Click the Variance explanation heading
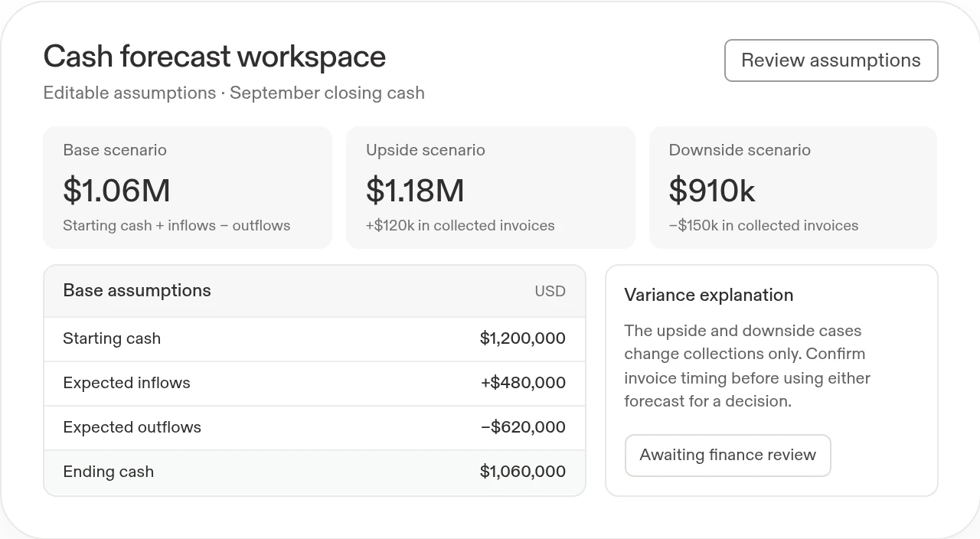Viewport: 980px width, 539px height. [709, 296]
